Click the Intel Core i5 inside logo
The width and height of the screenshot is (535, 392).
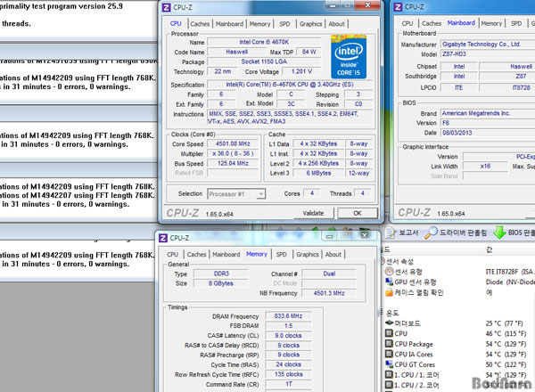coord(349,57)
